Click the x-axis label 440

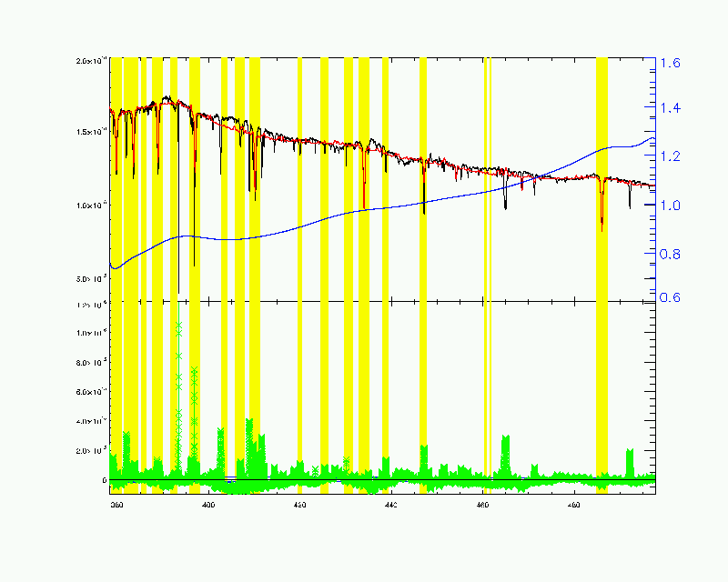click(391, 505)
